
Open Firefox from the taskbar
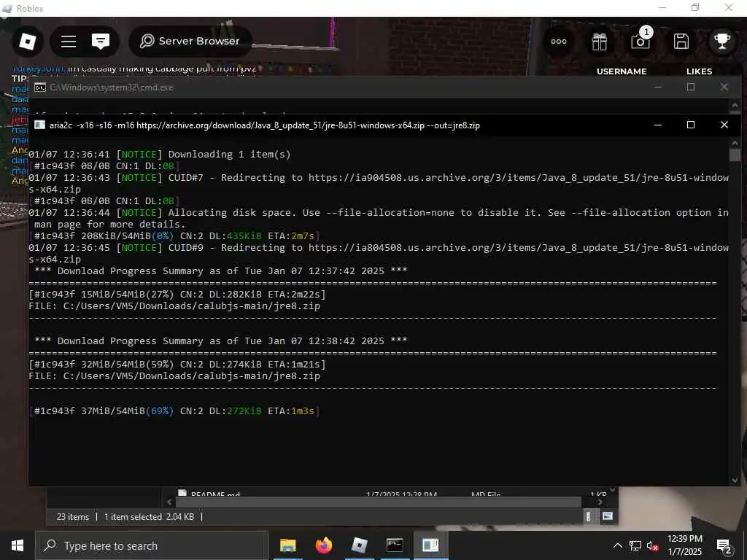pyautogui.click(x=323, y=545)
